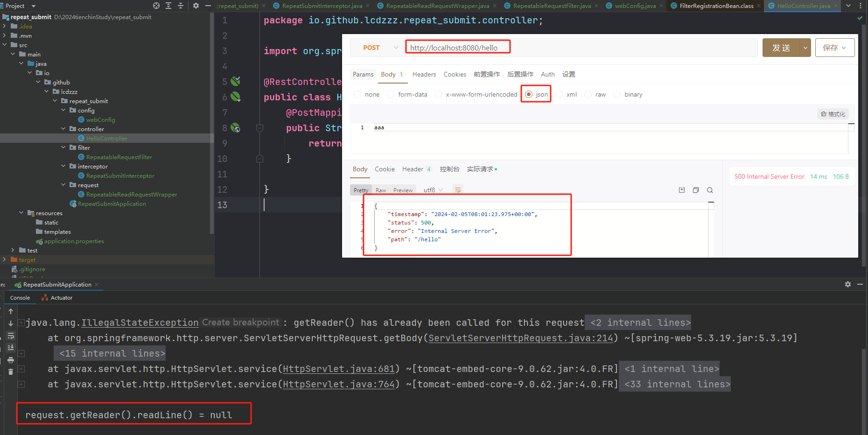Copy response using copy icon
The image size is (868, 435).
696,190
